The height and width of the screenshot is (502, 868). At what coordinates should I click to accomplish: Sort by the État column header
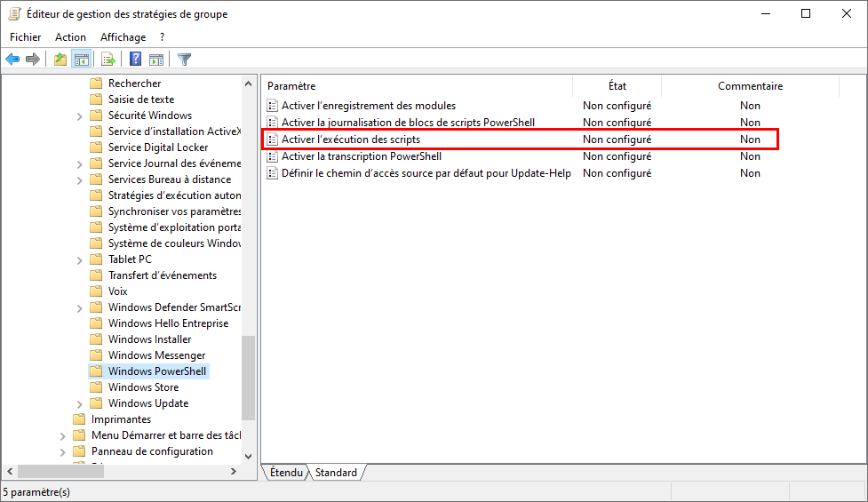[x=617, y=86]
